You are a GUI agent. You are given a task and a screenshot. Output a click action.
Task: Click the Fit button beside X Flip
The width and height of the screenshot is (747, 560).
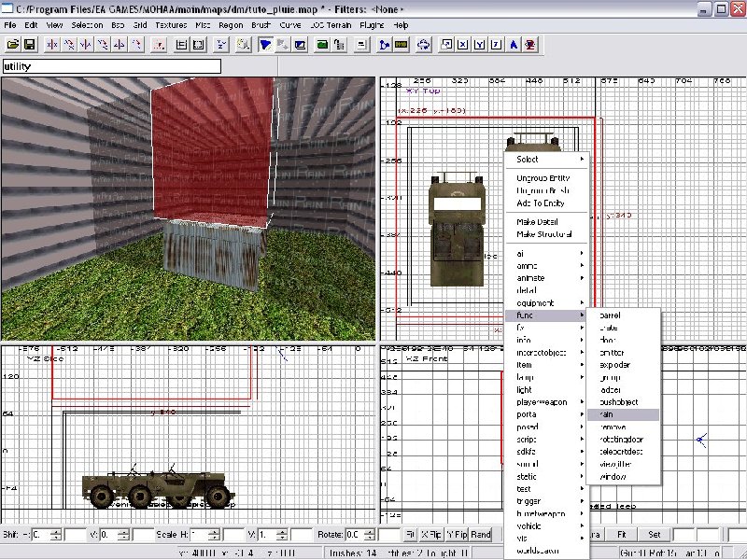point(410,534)
